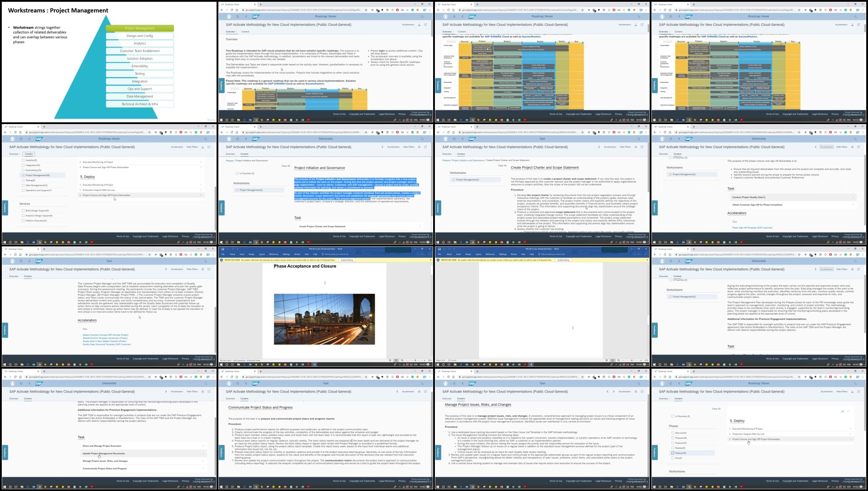Click share icon in Services filter window
868x491 pixels.
[x=209, y=147]
